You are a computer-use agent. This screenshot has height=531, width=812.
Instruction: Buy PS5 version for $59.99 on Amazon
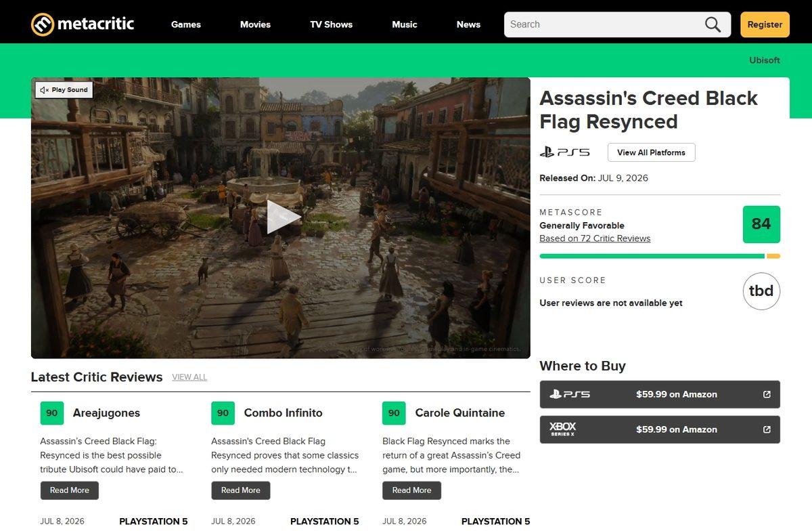(660, 394)
